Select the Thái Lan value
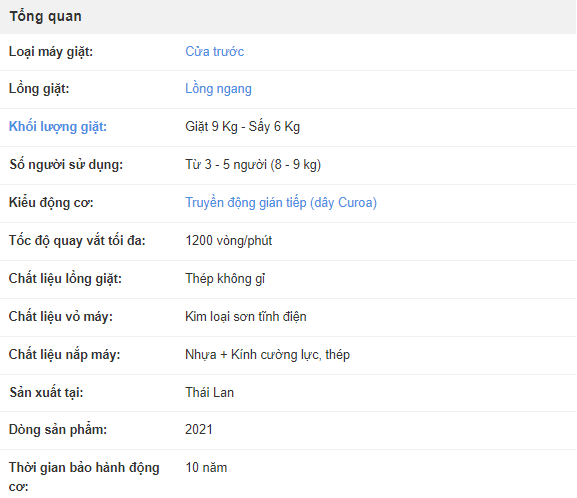The height and width of the screenshot is (498, 577). click(209, 392)
